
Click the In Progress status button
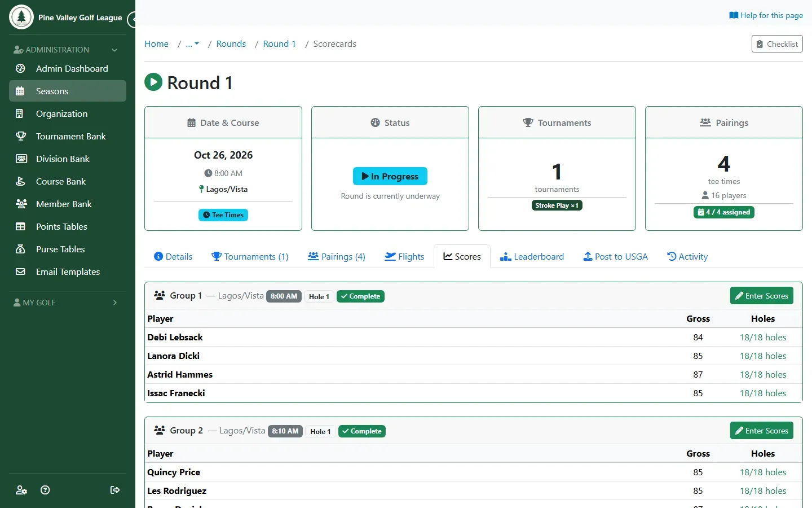coord(390,176)
